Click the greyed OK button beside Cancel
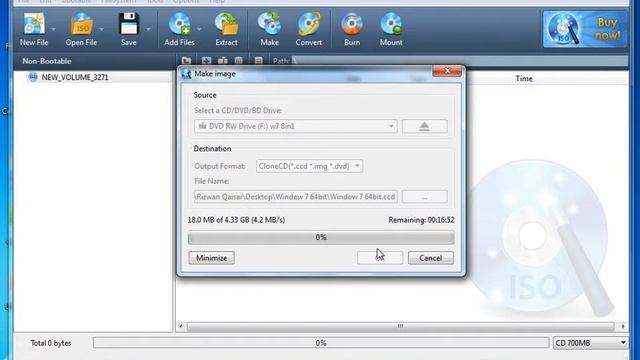Screen dimensions: 640x360 [380, 258]
